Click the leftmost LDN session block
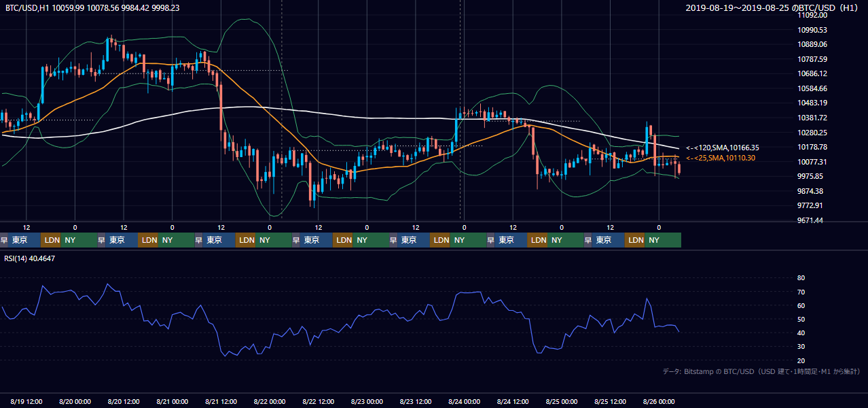868x408 pixels. click(x=51, y=240)
